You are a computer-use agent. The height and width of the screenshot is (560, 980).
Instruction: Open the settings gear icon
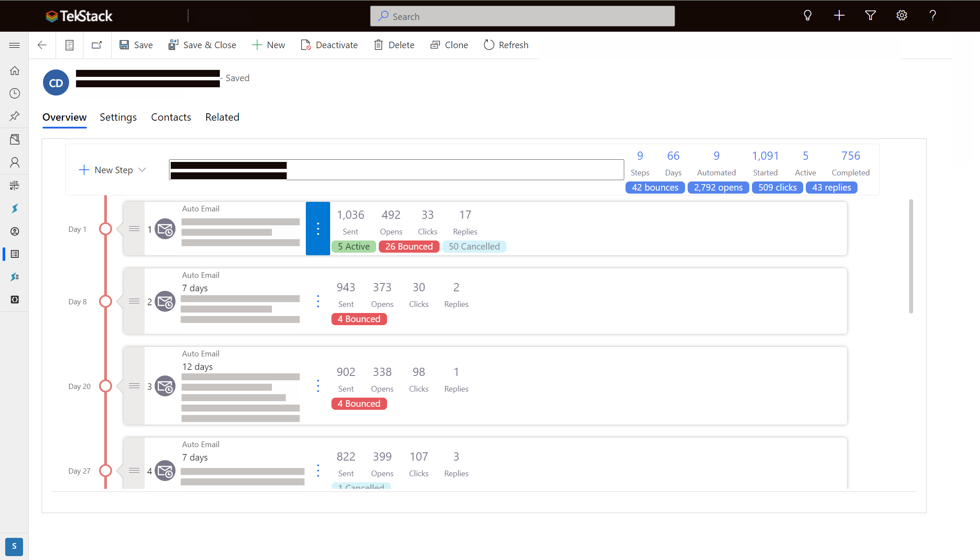pos(902,16)
